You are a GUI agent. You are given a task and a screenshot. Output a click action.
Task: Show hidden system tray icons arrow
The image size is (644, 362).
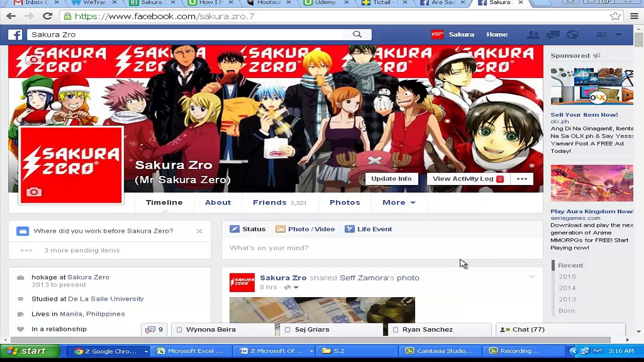(574, 351)
